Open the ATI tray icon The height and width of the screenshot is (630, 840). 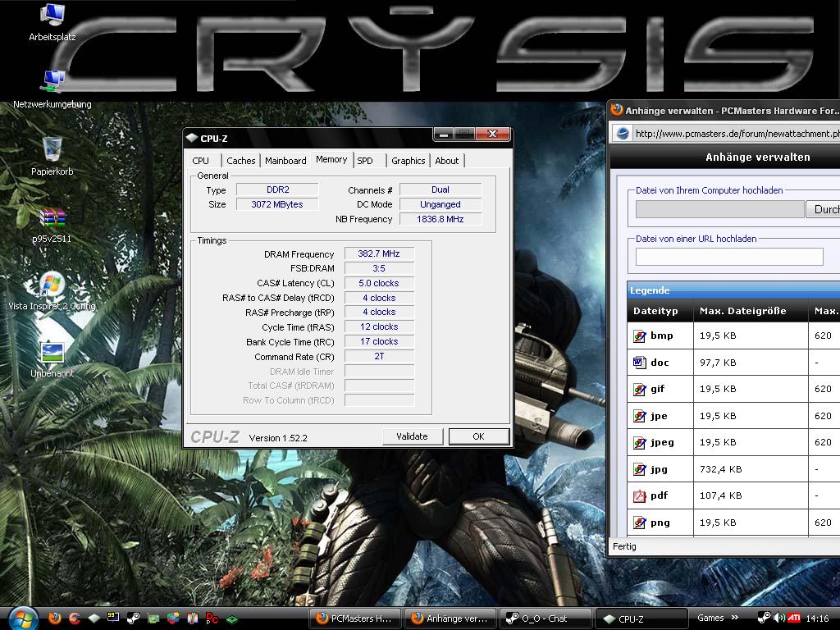(794, 619)
